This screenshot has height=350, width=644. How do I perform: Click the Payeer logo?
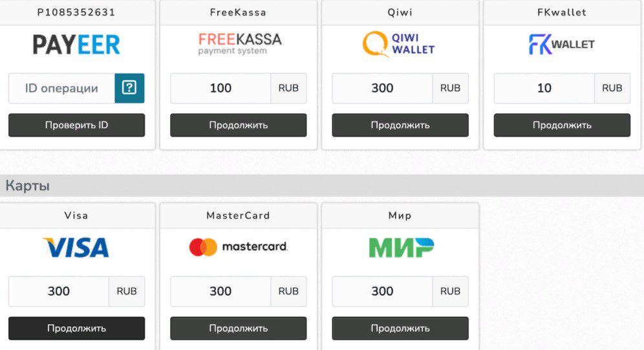[76, 45]
